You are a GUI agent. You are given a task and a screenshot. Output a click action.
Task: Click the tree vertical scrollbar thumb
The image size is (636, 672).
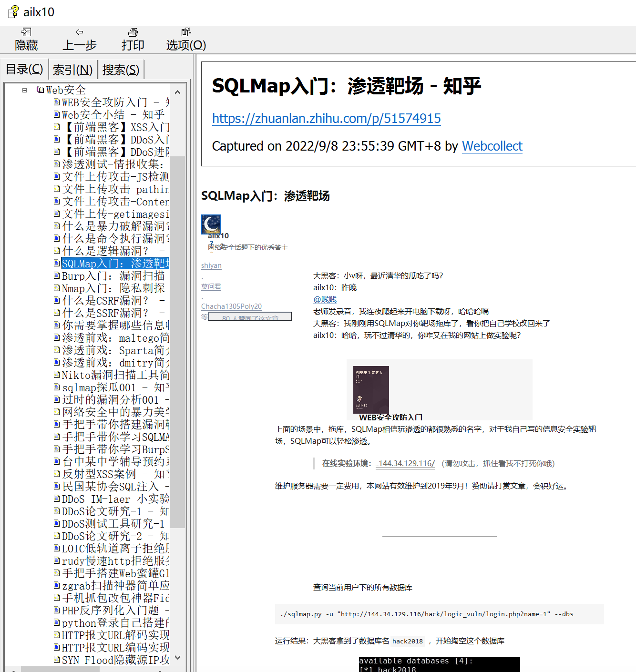(177, 342)
